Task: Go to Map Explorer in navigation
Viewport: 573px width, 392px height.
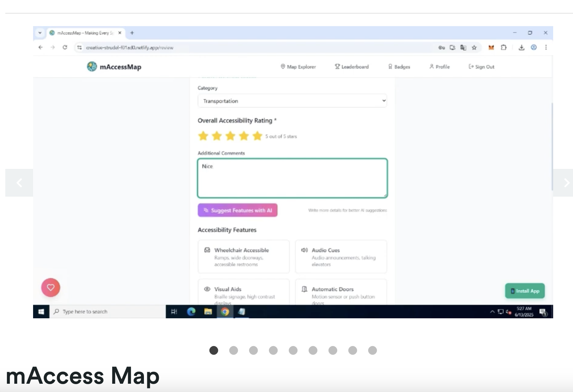Action: pyautogui.click(x=298, y=67)
